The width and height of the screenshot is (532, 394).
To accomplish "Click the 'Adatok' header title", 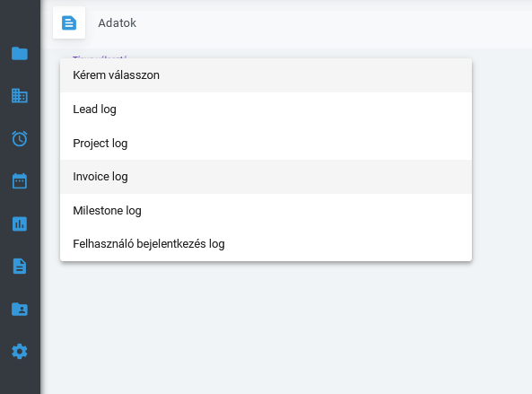I will pyautogui.click(x=117, y=22).
